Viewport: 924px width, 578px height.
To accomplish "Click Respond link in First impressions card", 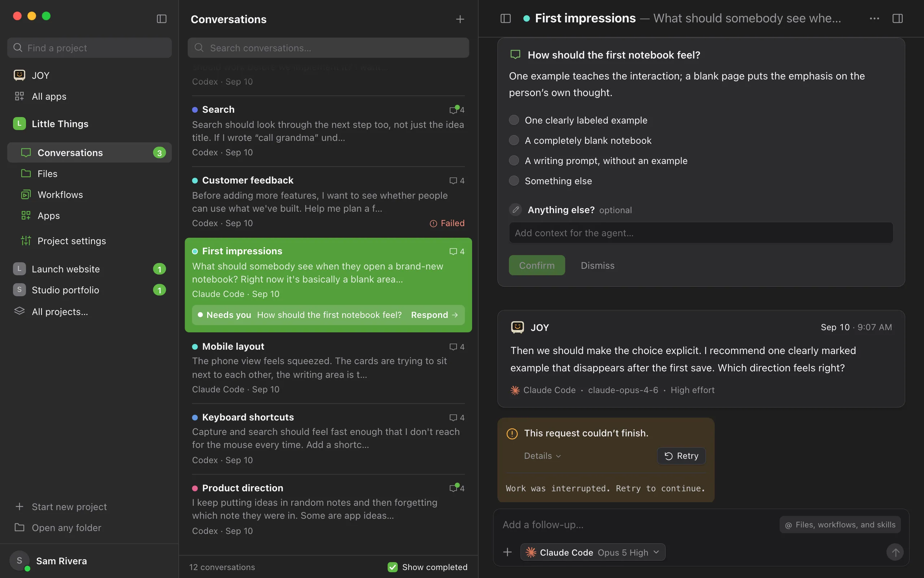I will tap(434, 315).
